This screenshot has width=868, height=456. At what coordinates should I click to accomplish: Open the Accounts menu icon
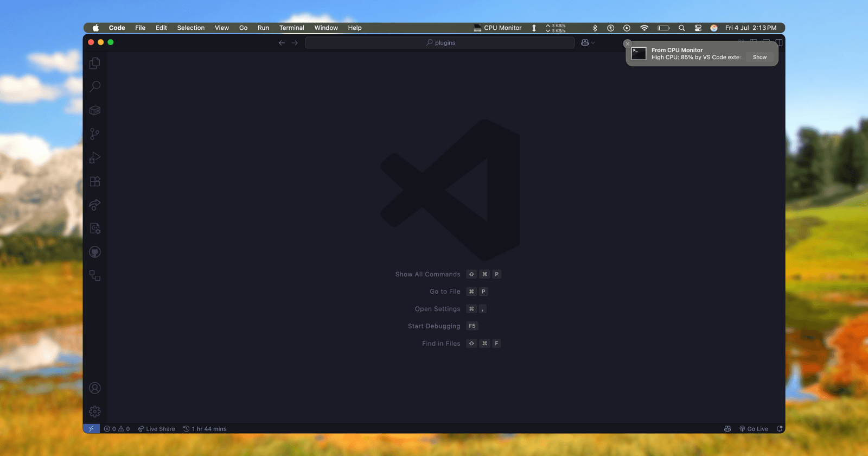click(95, 388)
